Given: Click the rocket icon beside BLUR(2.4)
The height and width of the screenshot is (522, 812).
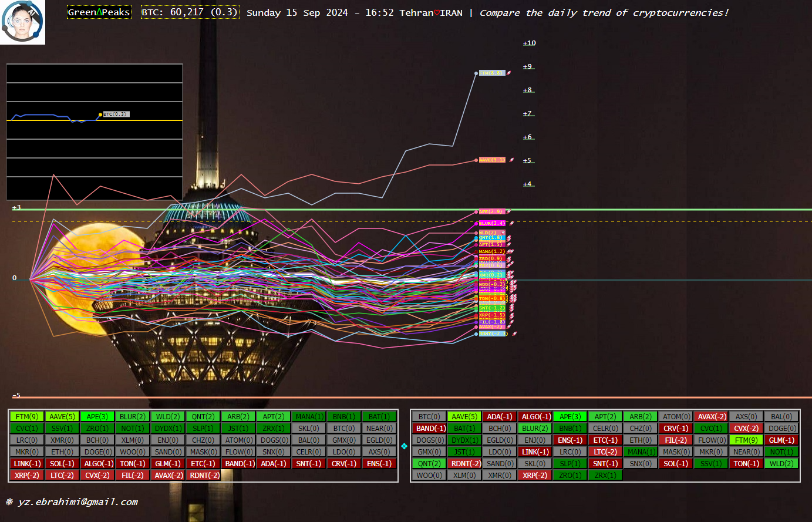Looking at the screenshot, I should pyautogui.click(x=511, y=223).
